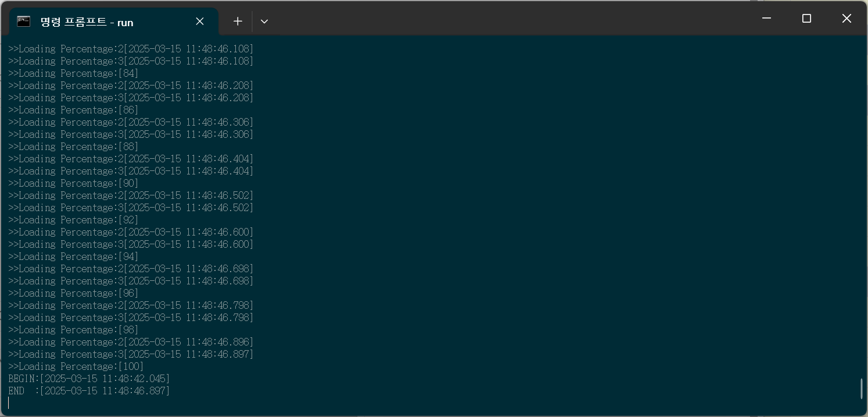Minimize the terminal window
Viewport: 868px width, 417px height.
coord(767,19)
